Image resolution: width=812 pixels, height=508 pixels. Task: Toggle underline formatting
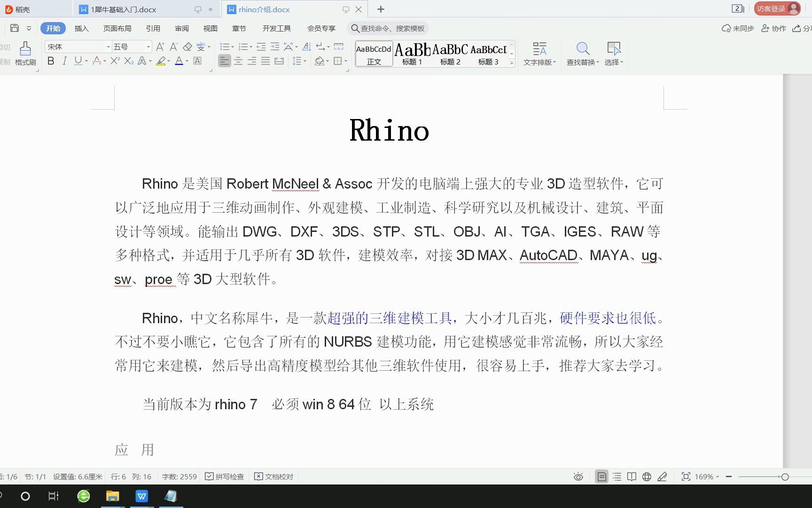click(78, 61)
